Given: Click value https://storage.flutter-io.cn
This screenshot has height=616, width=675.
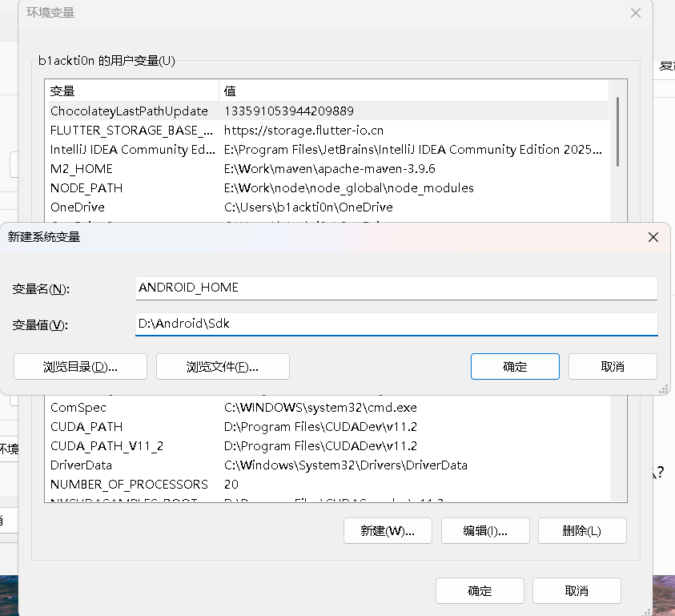Looking at the screenshot, I should [303, 131].
